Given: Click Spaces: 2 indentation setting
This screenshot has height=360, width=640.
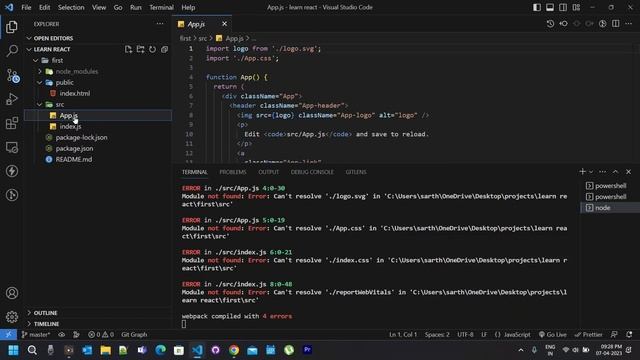Looking at the screenshot, I should (x=437, y=335).
